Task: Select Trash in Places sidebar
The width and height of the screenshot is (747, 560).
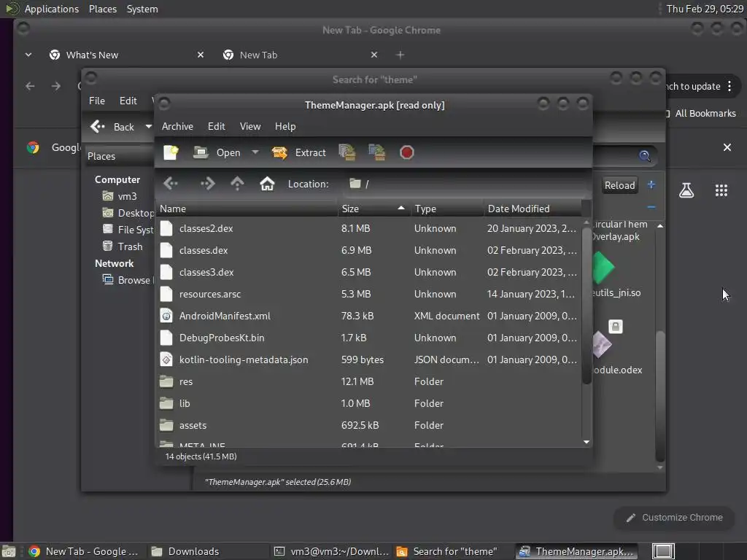Action: tap(123, 246)
